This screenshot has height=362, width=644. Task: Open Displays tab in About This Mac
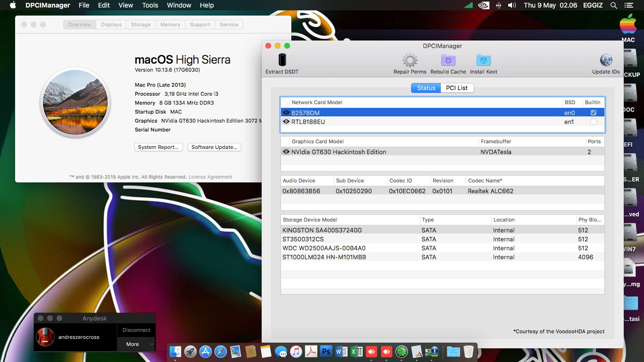click(111, 25)
